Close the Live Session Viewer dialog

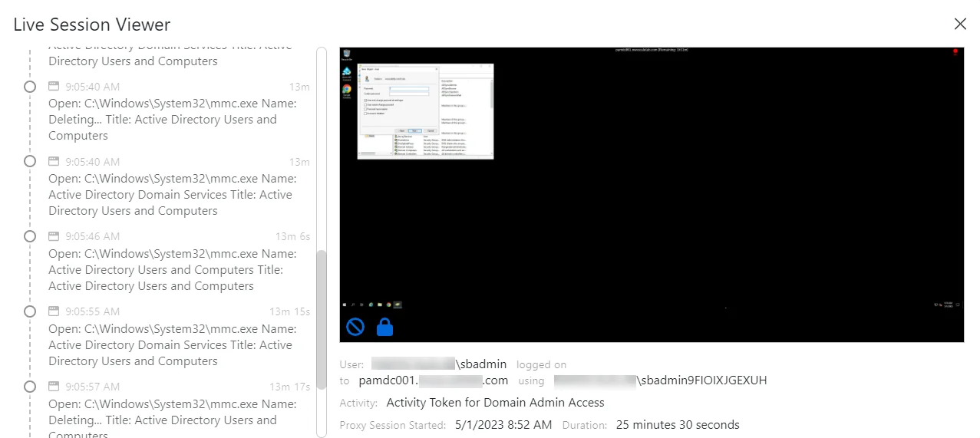960,25
